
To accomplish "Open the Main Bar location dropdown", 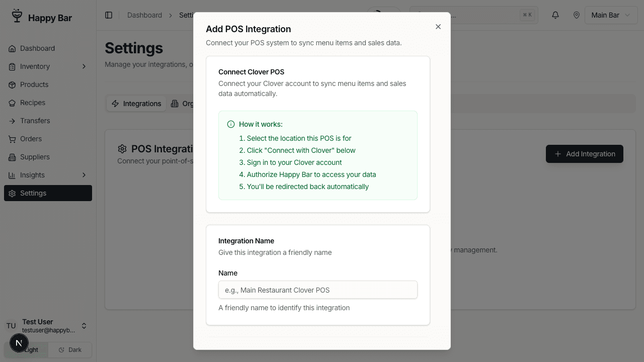I will [611, 15].
